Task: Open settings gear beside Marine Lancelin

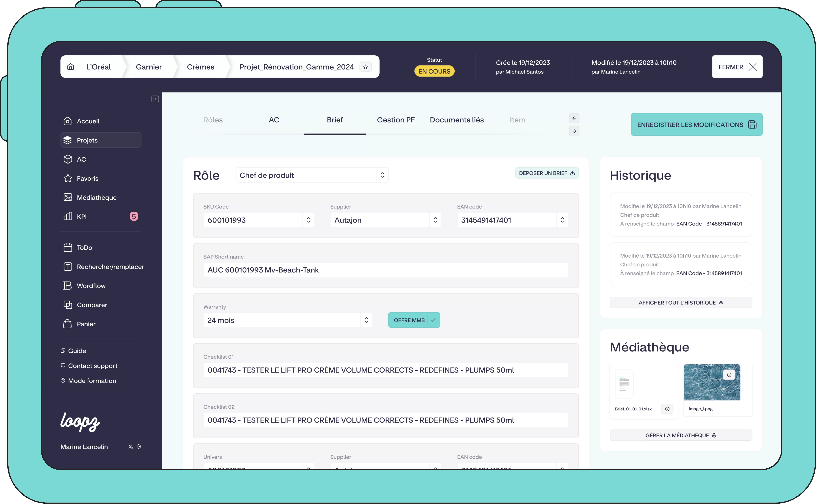Action: (139, 447)
